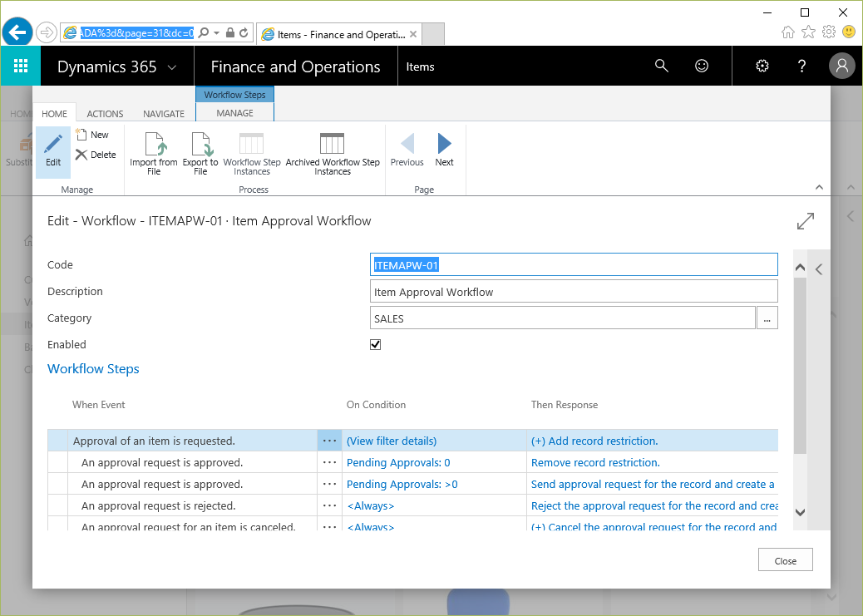863x616 pixels.
Task: Open ellipsis for rejected request row
Action: click(x=329, y=505)
